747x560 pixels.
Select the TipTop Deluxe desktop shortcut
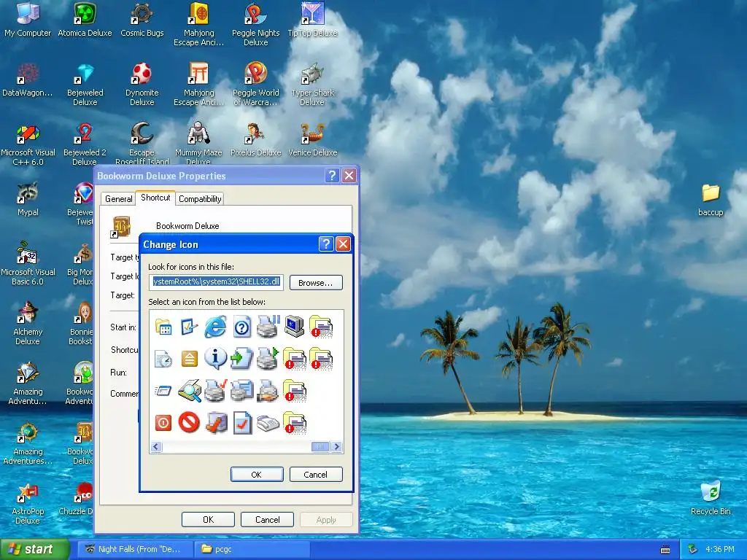point(312,20)
